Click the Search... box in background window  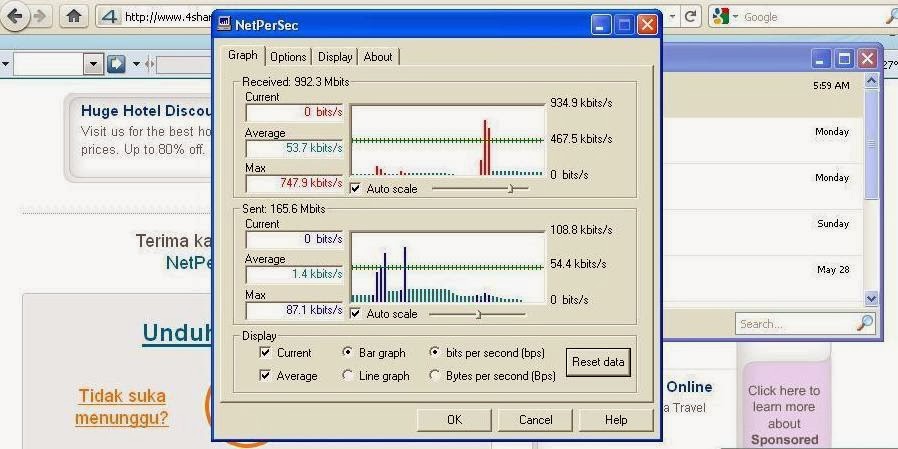coord(805,324)
